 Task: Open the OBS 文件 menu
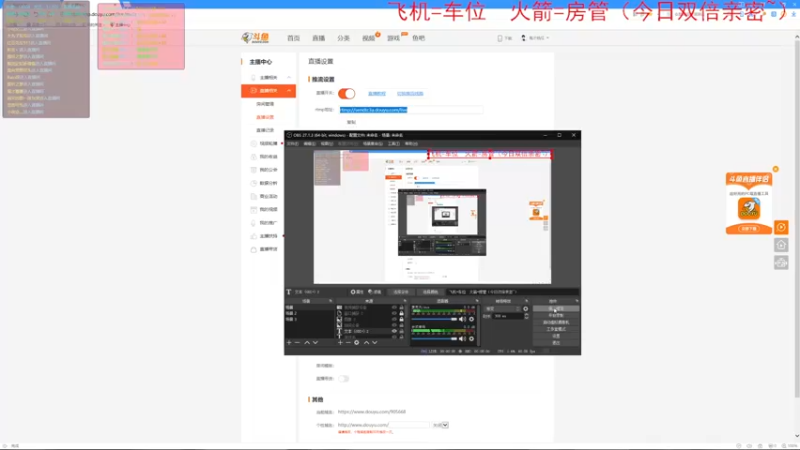(x=292, y=144)
